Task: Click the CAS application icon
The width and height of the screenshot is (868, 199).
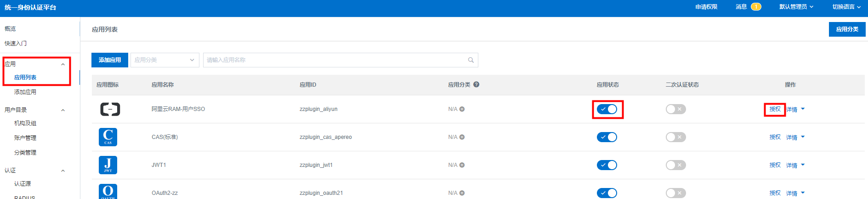Action: [x=108, y=137]
